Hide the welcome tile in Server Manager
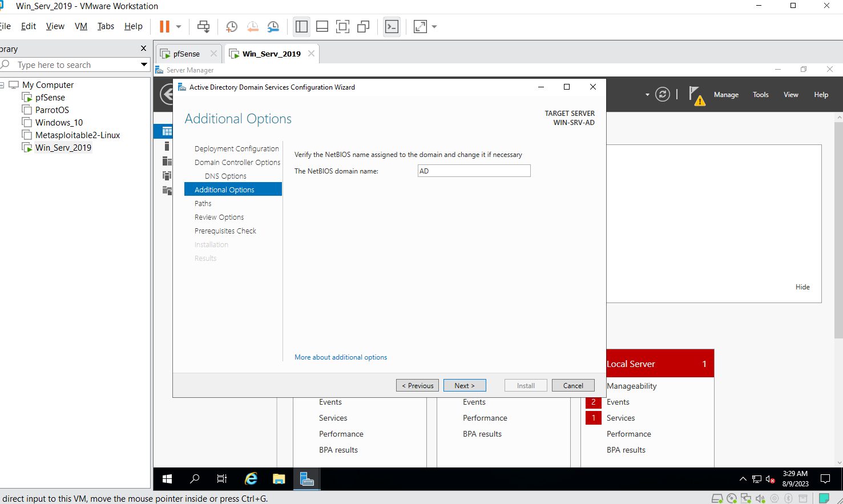The height and width of the screenshot is (504, 843). (802, 287)
